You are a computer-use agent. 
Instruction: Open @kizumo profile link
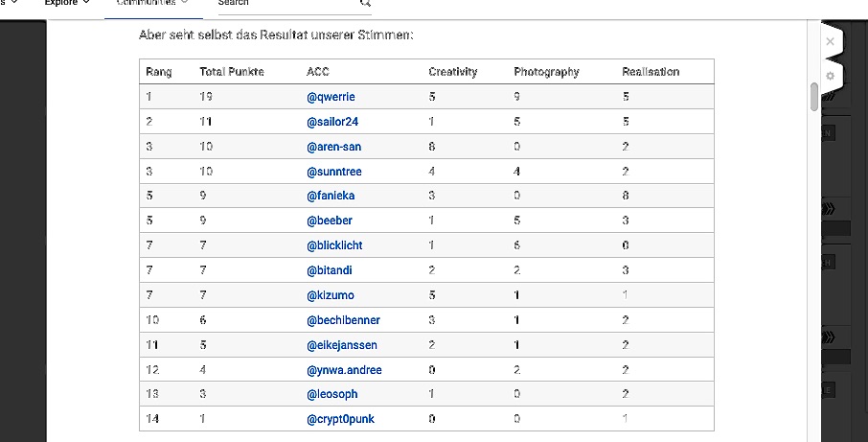click(x=330, y=295)
